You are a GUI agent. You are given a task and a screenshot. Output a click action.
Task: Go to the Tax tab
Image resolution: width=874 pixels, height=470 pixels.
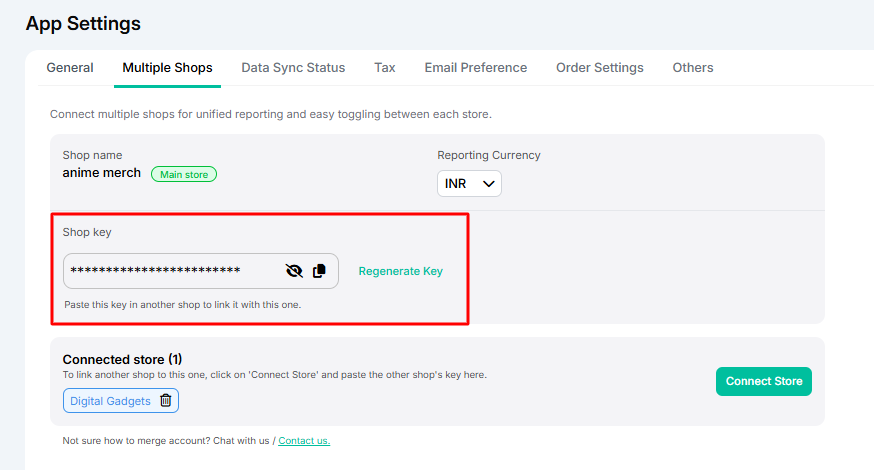pos(385,68)
